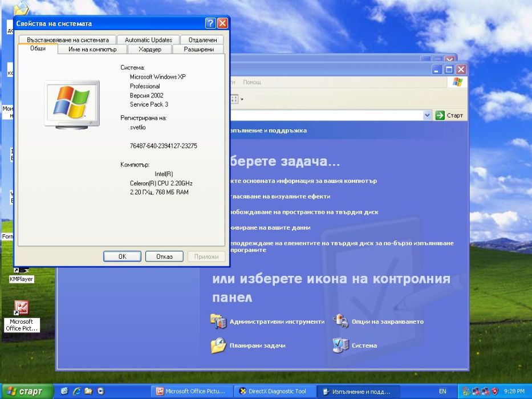Click the Планирани задачи text link
The width and height of the screenshot is (532, 399).
257,346
